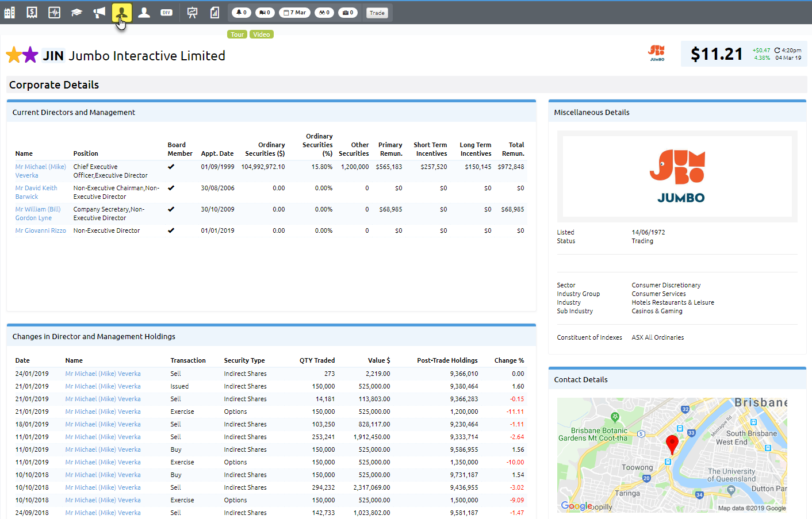The width and height of the screenshot is (812, 519).
Task: Click the -11.11 change percent value
Action: [x=515, y=412]
